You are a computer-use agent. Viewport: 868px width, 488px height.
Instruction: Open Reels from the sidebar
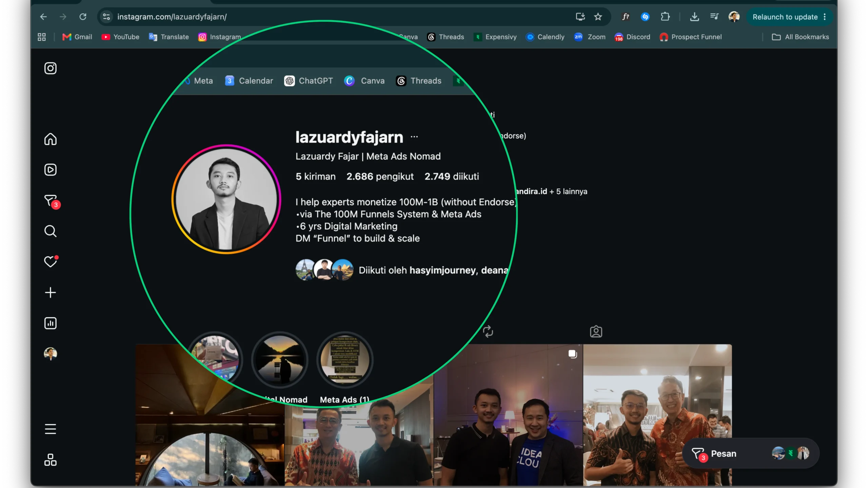[51, 170]
